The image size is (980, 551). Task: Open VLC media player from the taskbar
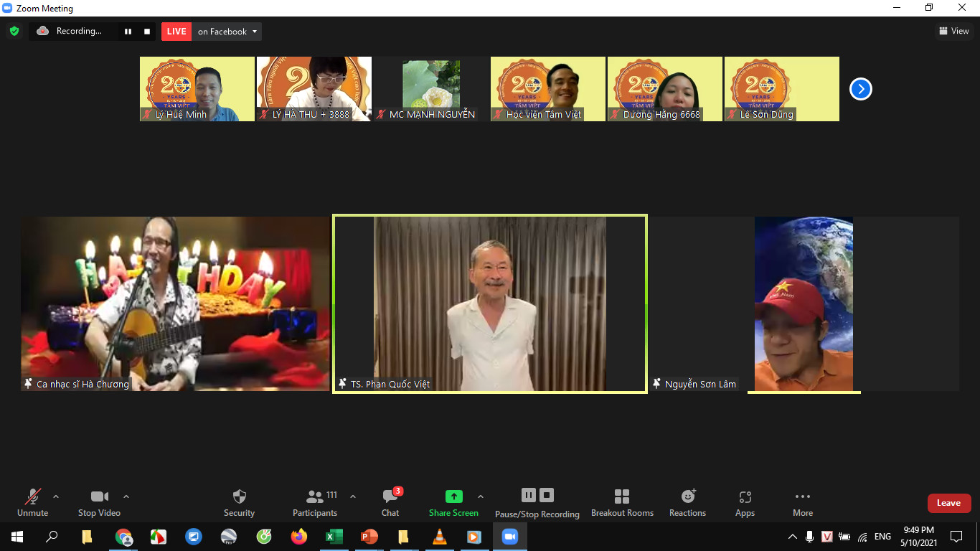point(439,537)
